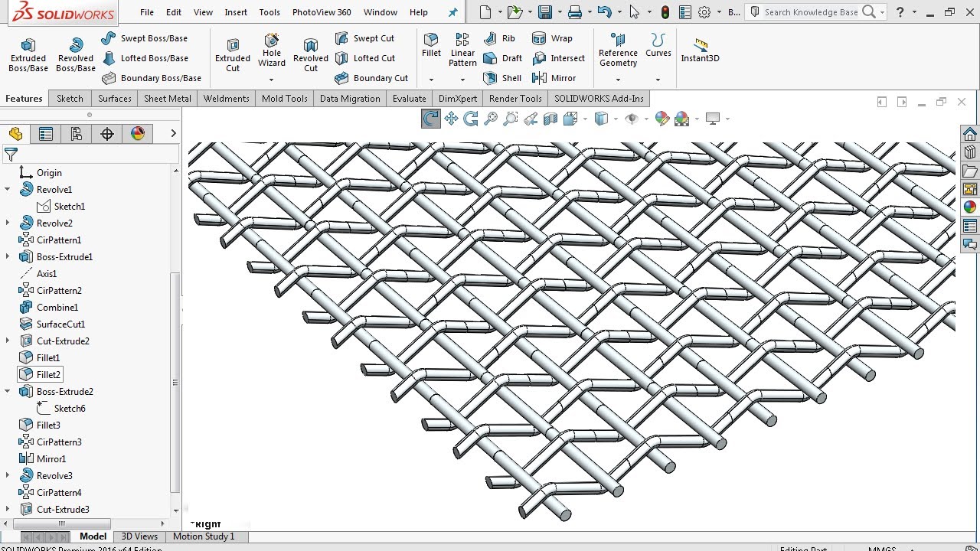The height and width of the screenshot is (551, 980).
Task: Toggle the Instant3D mode
Action: click(700, 50)
